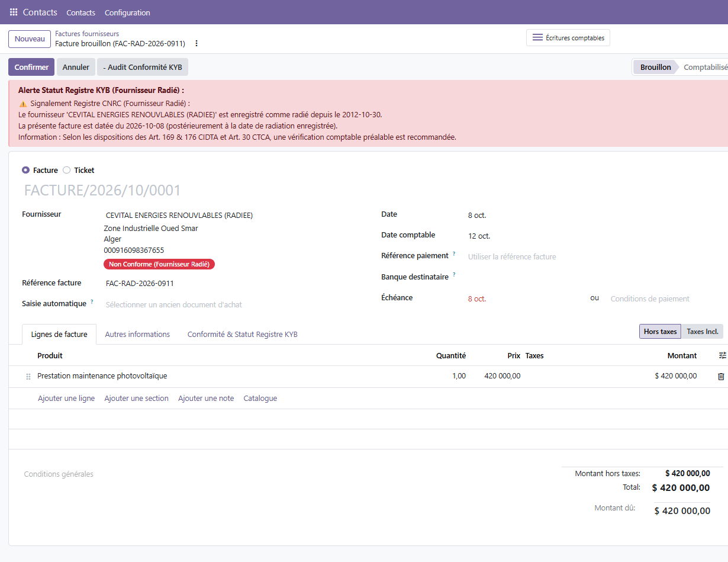Click the Taxes column header
Viewport: 728px width, 562px height.
tap(534, 355)
